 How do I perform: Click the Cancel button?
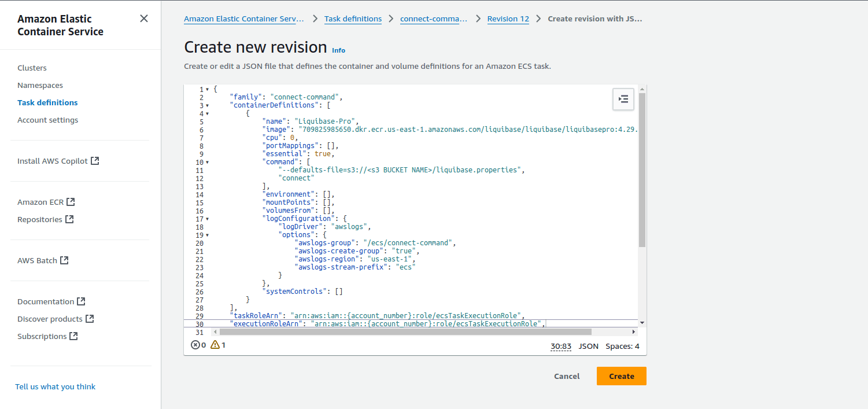point(567,376)
